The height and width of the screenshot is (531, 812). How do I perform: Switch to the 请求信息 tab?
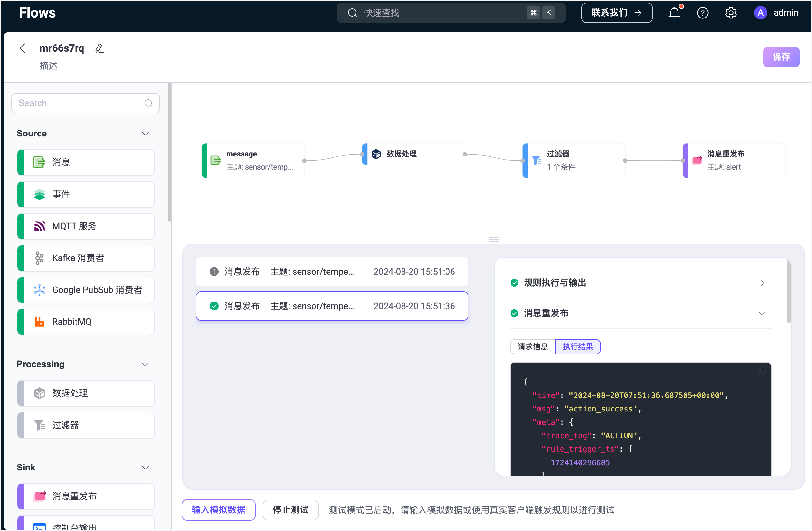pos(532,347)
